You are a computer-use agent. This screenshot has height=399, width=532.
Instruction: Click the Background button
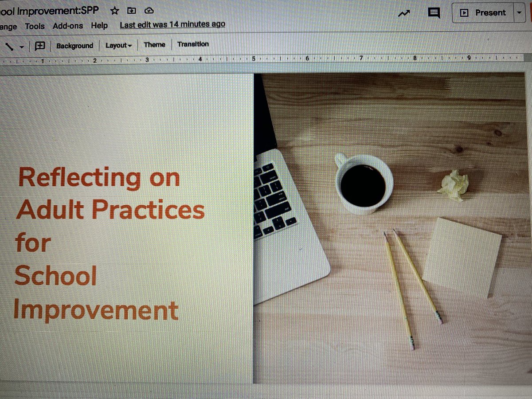pyautogui.click(x=75, y=45)
